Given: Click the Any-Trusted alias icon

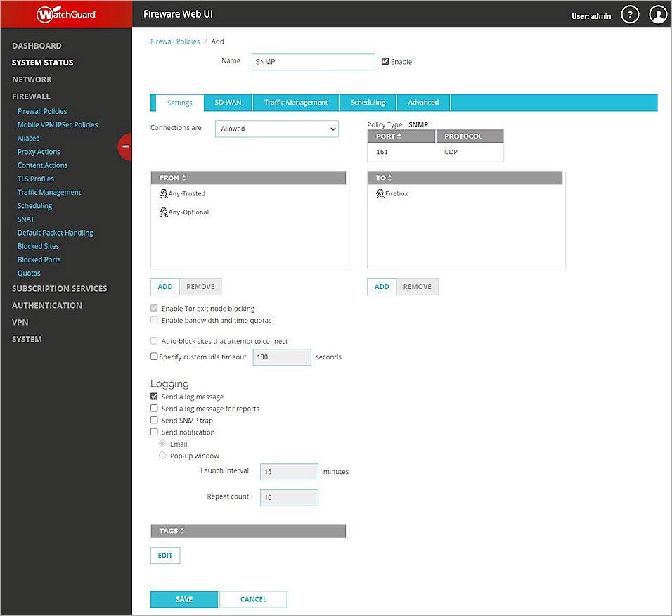Looking at the screenshot, I should click(163, 193).
